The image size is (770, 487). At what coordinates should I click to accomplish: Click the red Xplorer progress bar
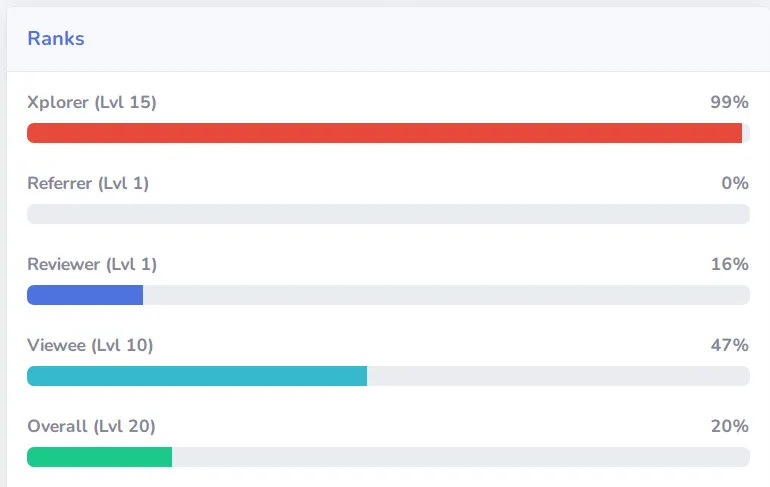click(x=385, y=133)
